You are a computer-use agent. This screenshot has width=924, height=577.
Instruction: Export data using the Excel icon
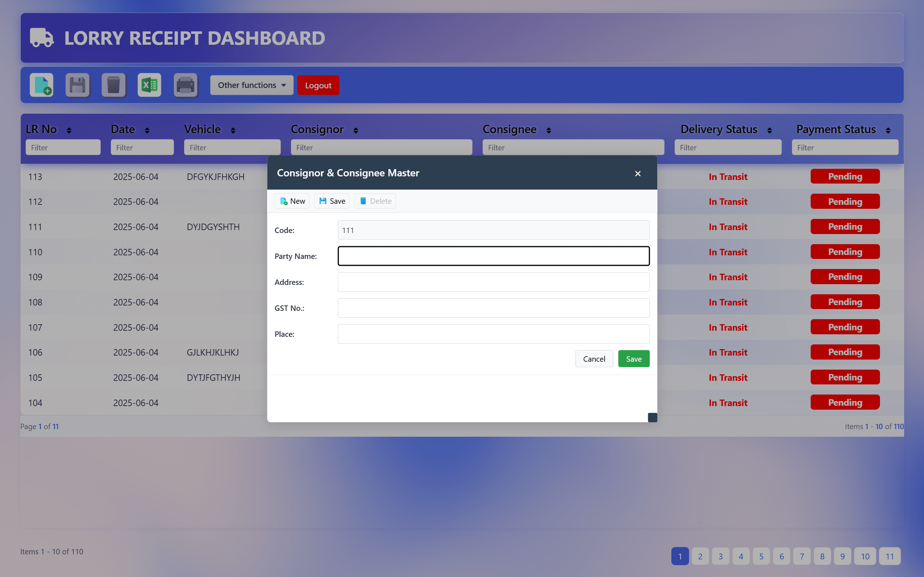[x=149, y=85]
